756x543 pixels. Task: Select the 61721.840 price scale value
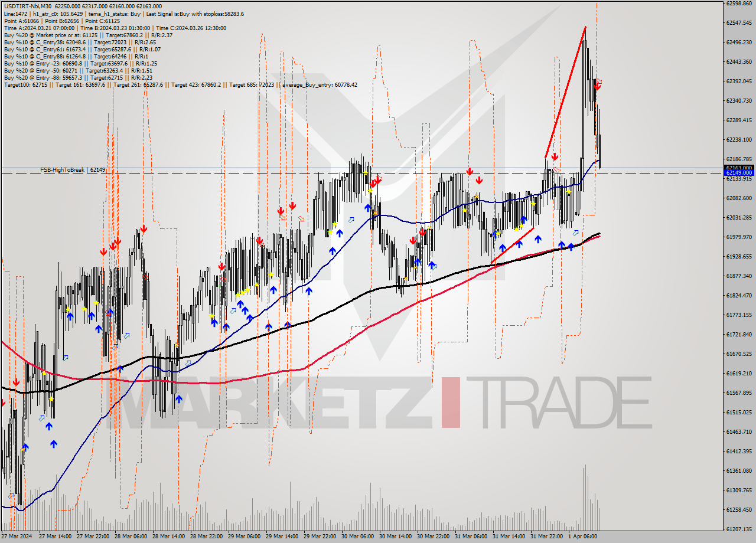[x=739, y=334]
